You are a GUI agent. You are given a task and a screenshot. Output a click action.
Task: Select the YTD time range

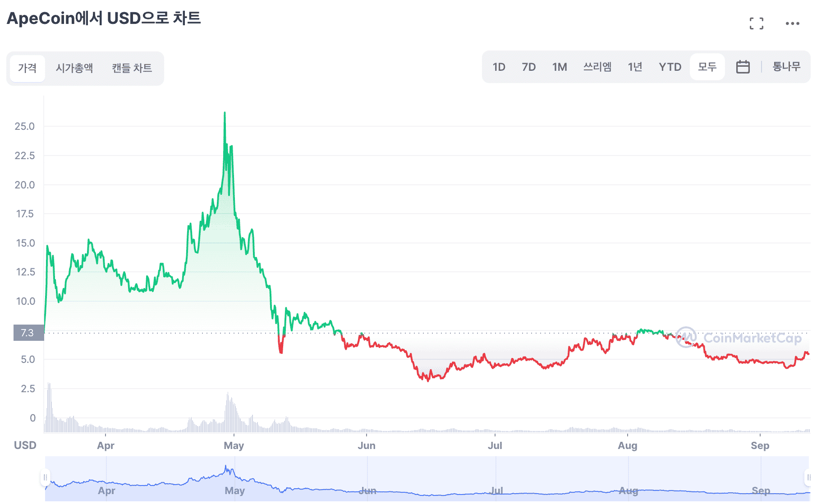click(670, 67)
